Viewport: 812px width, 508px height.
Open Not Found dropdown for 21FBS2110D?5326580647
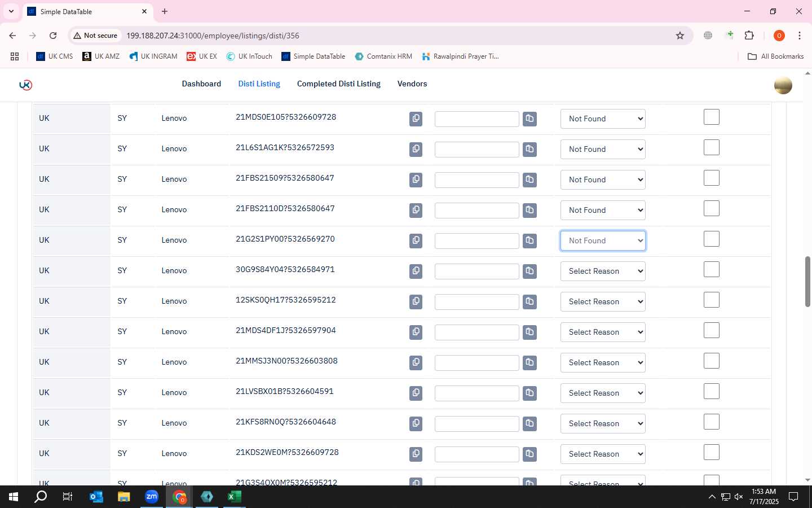point(603,210)
